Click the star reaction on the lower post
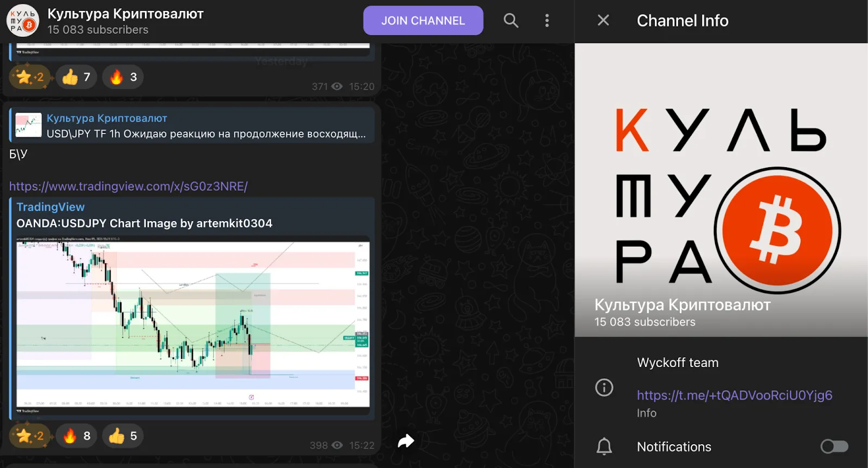Screen dimensions: 868x468 pos(30,436)
